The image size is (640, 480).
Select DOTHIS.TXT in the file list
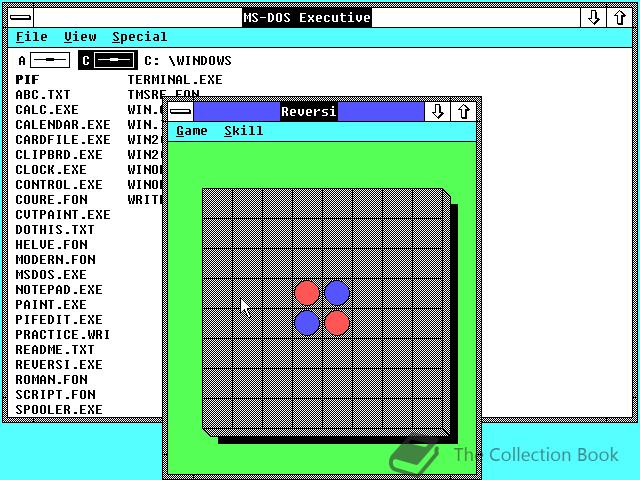pyautogui.click(x=55, y=230)
